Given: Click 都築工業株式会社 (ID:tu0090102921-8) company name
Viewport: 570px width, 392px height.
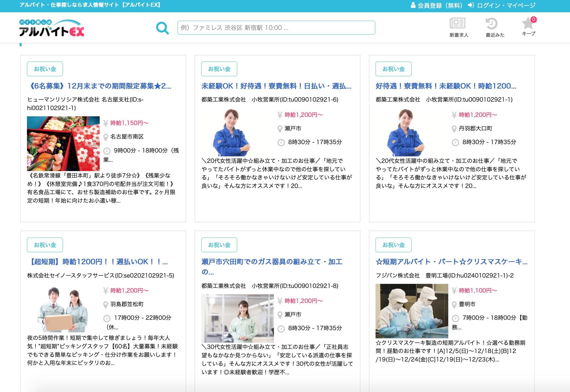Looking at the screenshot, I should point(270,286).
